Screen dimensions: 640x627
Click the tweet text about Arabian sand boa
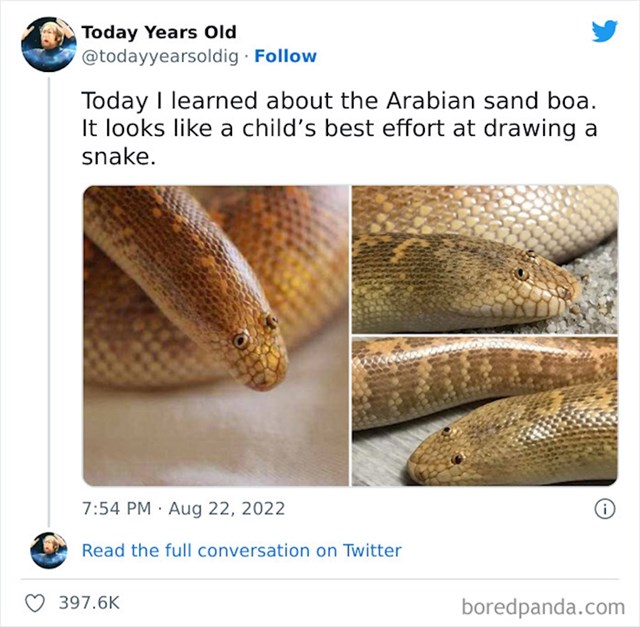coord(339,128)
